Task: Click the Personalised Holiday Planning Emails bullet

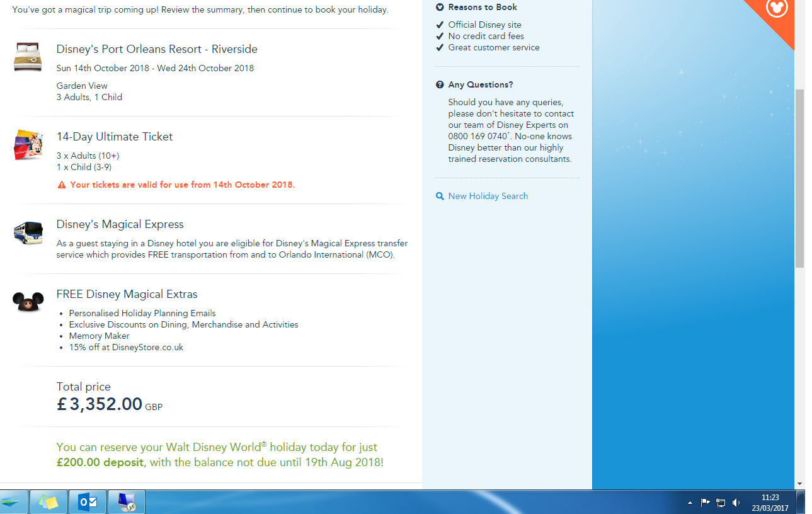Action: (142, 313)
